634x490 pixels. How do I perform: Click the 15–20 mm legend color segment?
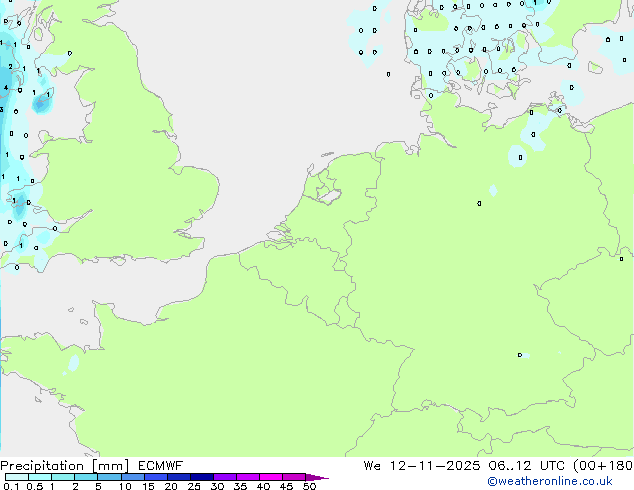[x=155, y=477]
